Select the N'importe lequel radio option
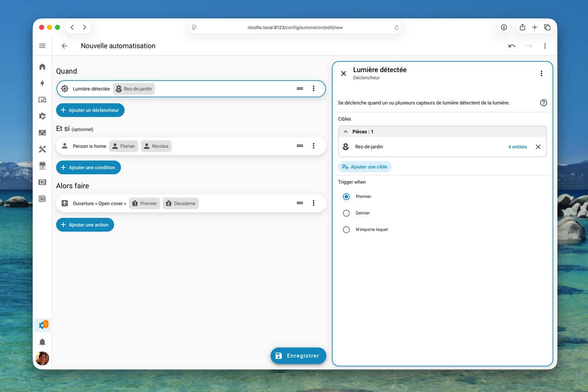This screenshot has width=588, height=392. [x=346, y=229]
